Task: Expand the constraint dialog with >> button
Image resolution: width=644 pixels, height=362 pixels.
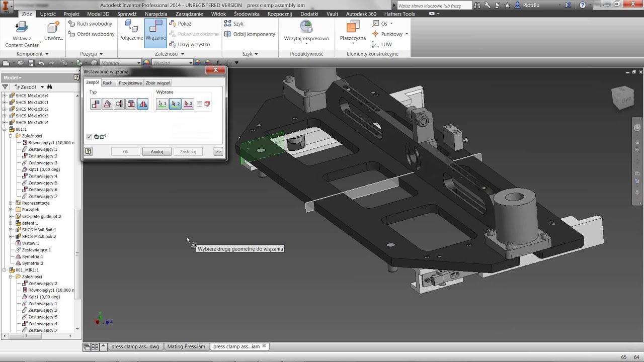Action: [x=218, y=151]
